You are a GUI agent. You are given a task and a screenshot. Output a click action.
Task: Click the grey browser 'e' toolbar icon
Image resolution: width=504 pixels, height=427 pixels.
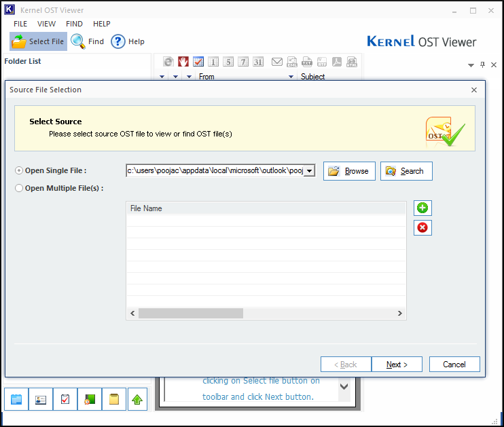pyautogui.click(x=168, y=62)
